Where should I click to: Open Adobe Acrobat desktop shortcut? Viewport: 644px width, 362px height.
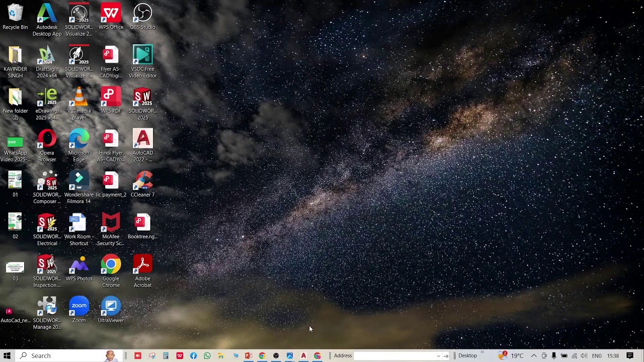pyautogui.click(x=142, y=271)
